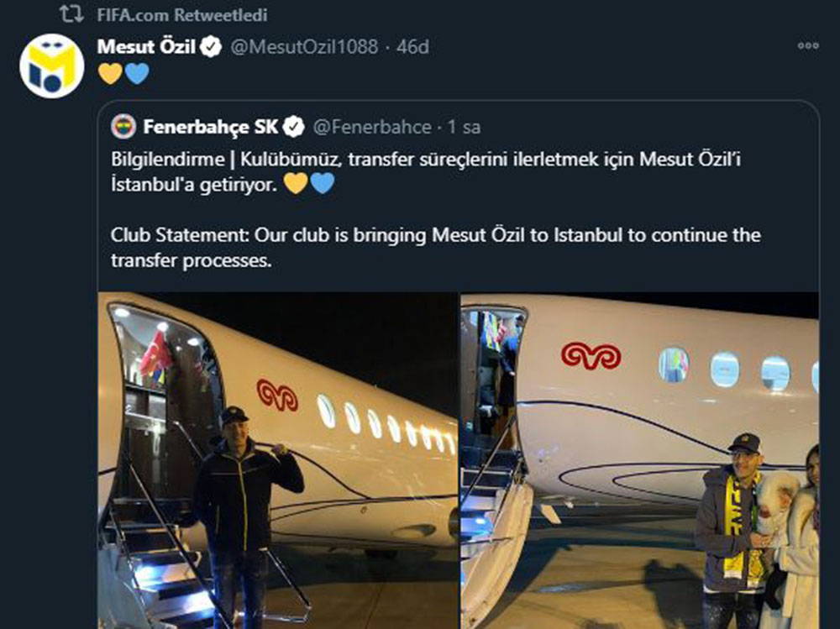This screenshot has width=840, height=629.
Task: Click verified badge beside Mesut Özil
Action: point(213,47)
